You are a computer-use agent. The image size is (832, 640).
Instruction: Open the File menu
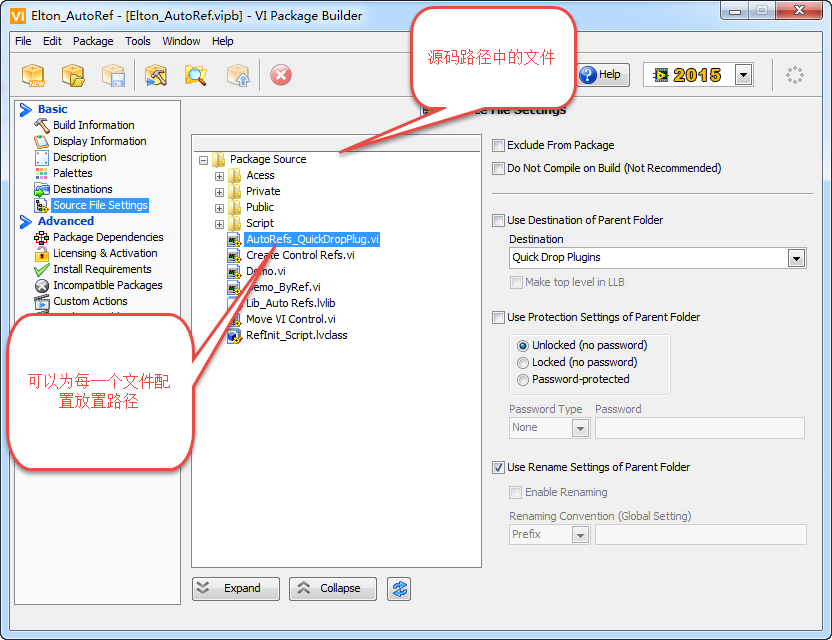23,41
